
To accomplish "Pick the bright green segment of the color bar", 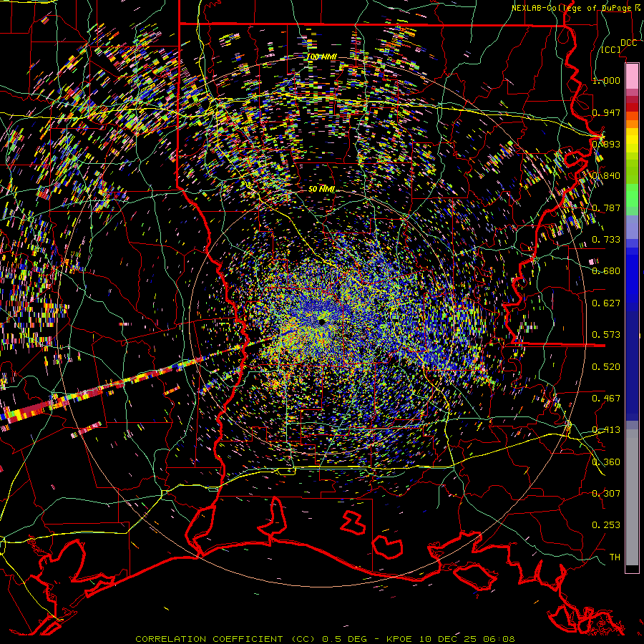I will point(632,195).
